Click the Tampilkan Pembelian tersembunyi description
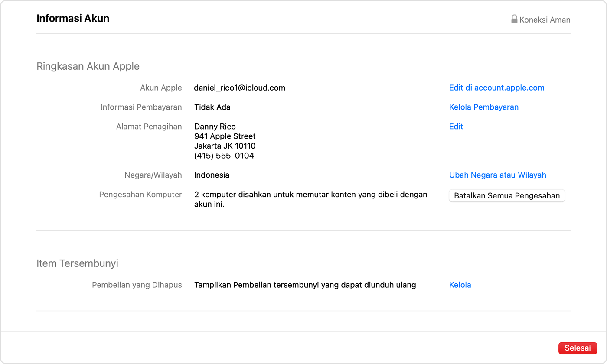The image size is (607, 364). pyautogui.click(x=305, y=285)
